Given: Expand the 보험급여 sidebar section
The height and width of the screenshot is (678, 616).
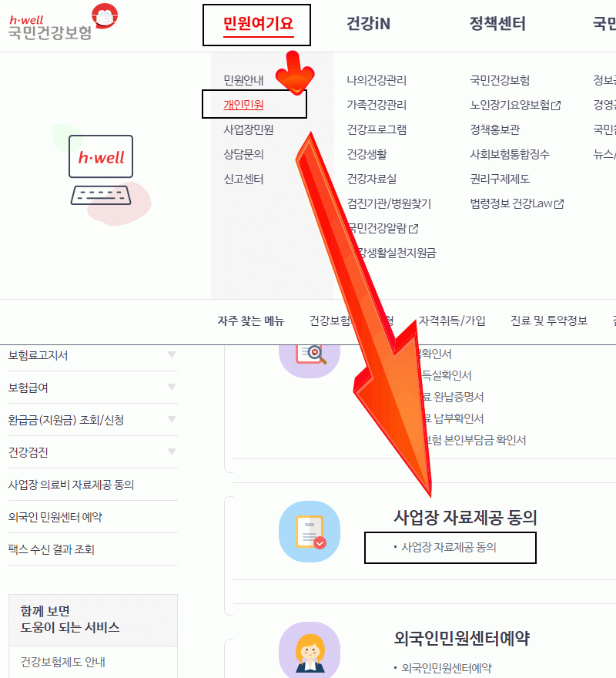Looking at the screenshot, I should [172, 387].
